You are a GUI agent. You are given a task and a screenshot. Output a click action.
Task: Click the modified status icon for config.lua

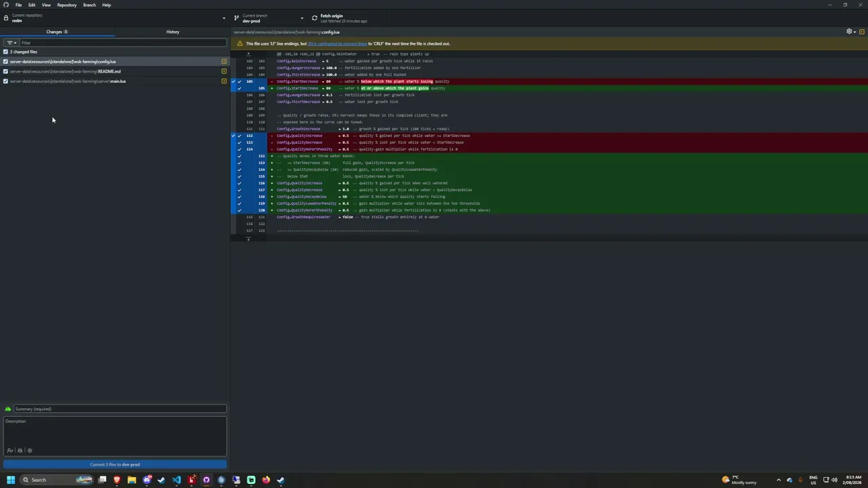[224, 62]
